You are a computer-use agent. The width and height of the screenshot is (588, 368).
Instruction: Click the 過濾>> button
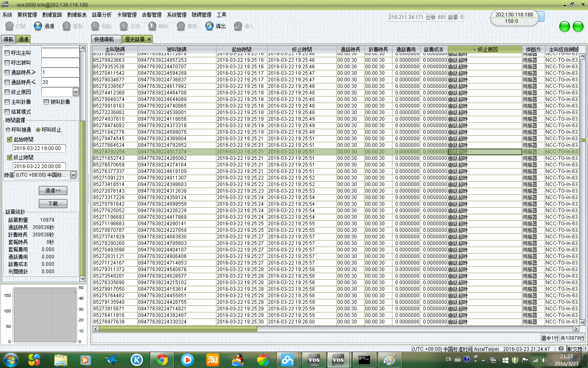(53, 191)
